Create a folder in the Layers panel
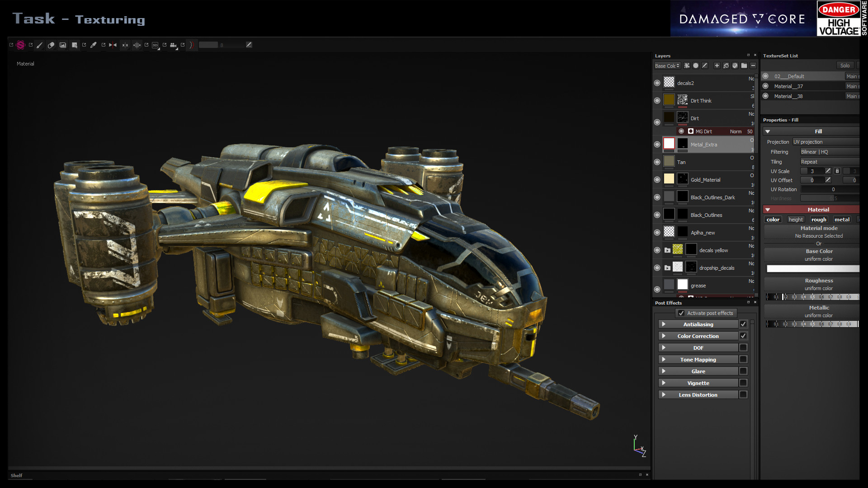 (744, 66)
